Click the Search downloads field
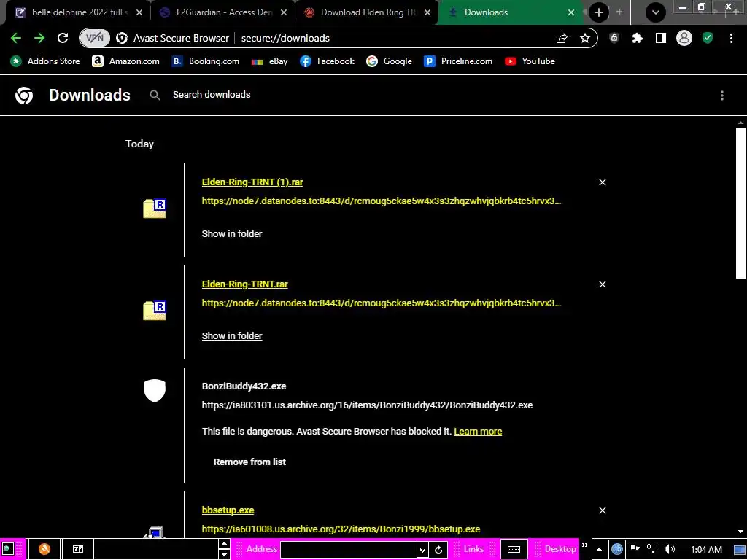The width and height of the screenshot is (747, 560). 212,95
